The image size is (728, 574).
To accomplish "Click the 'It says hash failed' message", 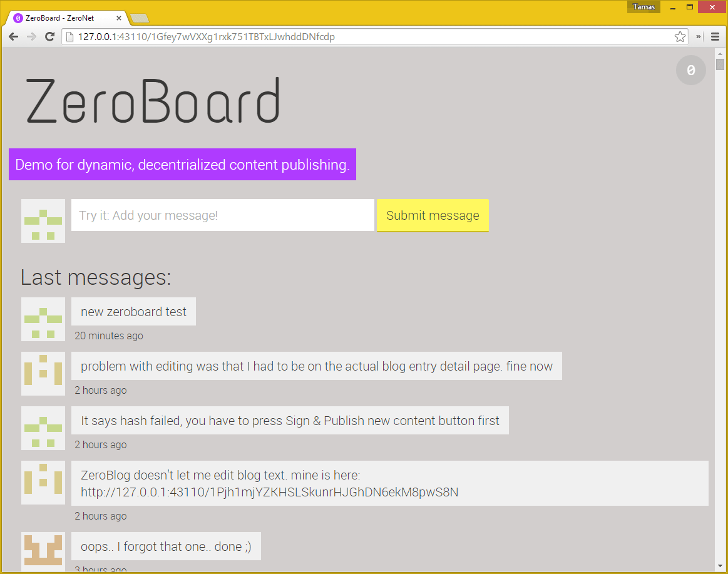I will click(x=290, y=420).
